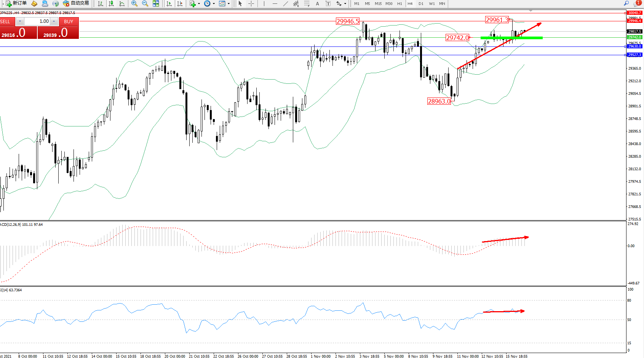This screenshot has width=644, height=358.
Task: Click the New Order (新订单) button
Action: [16, 3]
